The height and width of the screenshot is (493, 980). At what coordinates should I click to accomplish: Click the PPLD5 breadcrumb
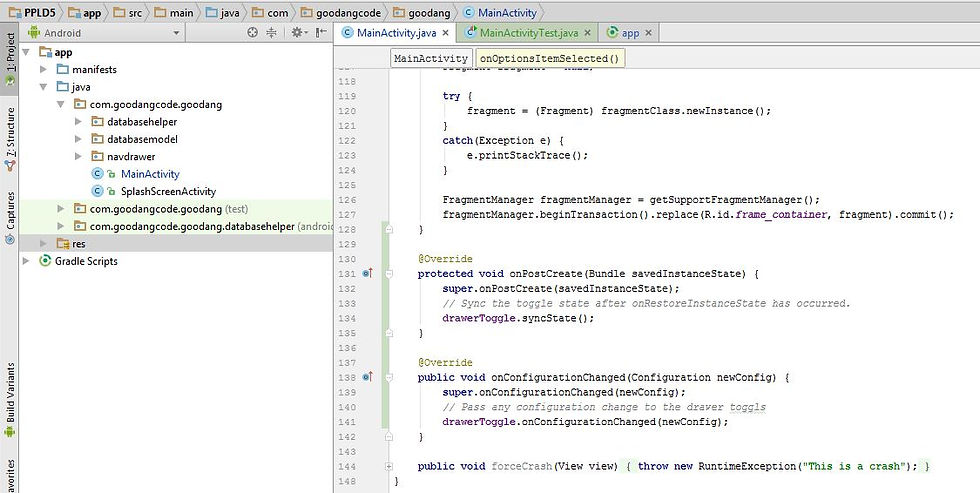click(x=32, y=12)
